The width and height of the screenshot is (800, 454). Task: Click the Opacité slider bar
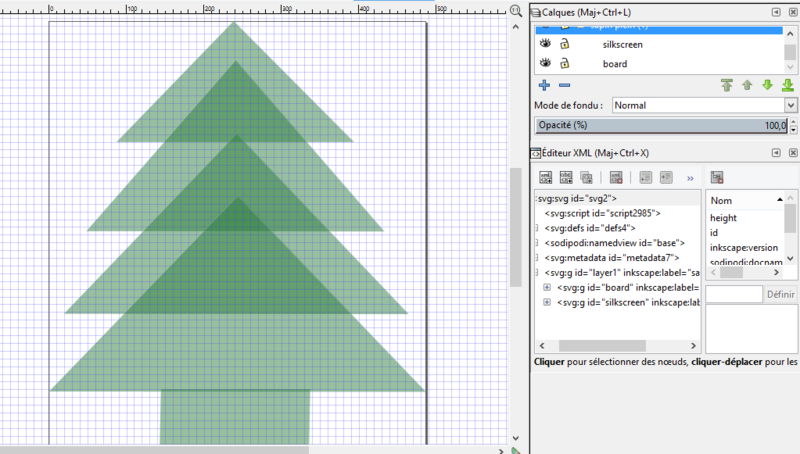(660, 126)
